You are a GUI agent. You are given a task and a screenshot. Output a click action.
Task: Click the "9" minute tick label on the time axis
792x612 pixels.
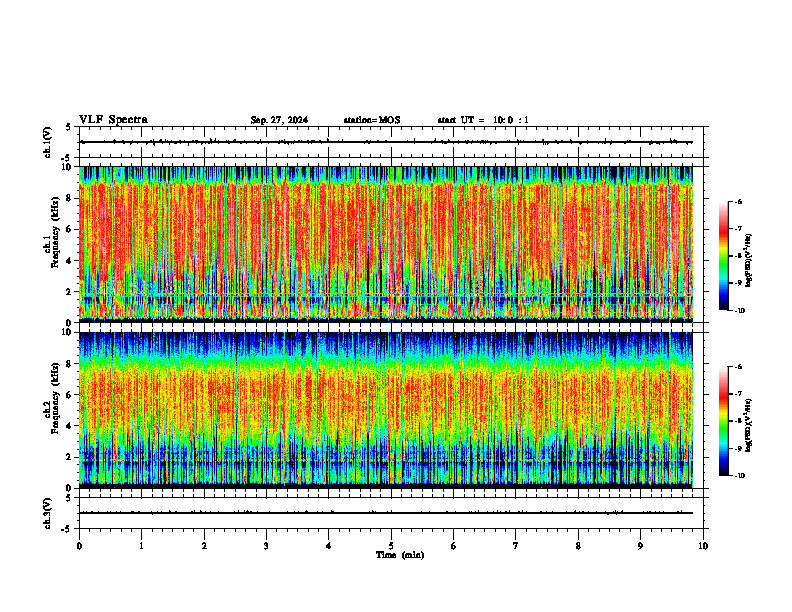click(x=640, y=546)
